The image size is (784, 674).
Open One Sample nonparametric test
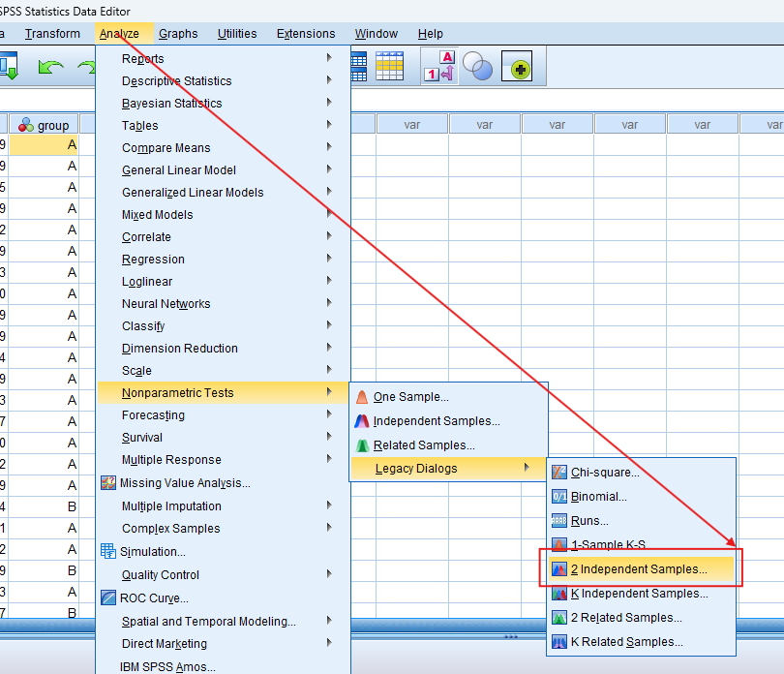pyautogui.click(x=410, y=397)
